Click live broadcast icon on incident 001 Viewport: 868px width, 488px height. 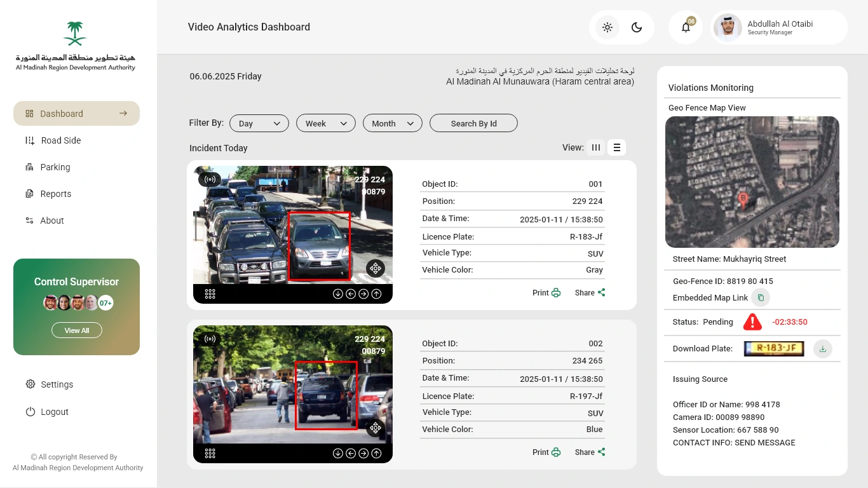point(210,179)
